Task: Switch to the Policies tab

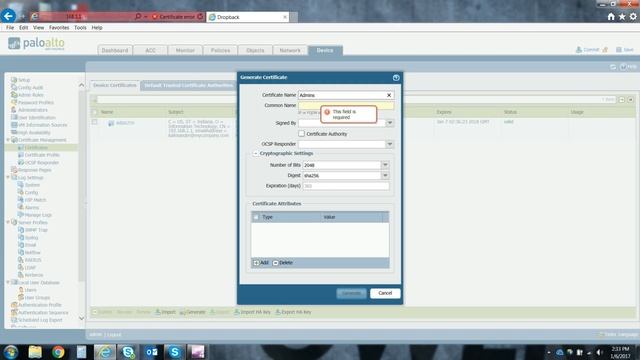Action: click(x=220, y=50)
